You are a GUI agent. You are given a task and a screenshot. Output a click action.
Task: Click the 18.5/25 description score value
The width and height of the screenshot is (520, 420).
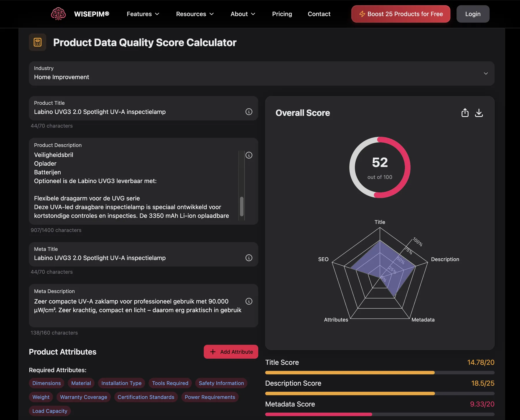coord(483,383)
